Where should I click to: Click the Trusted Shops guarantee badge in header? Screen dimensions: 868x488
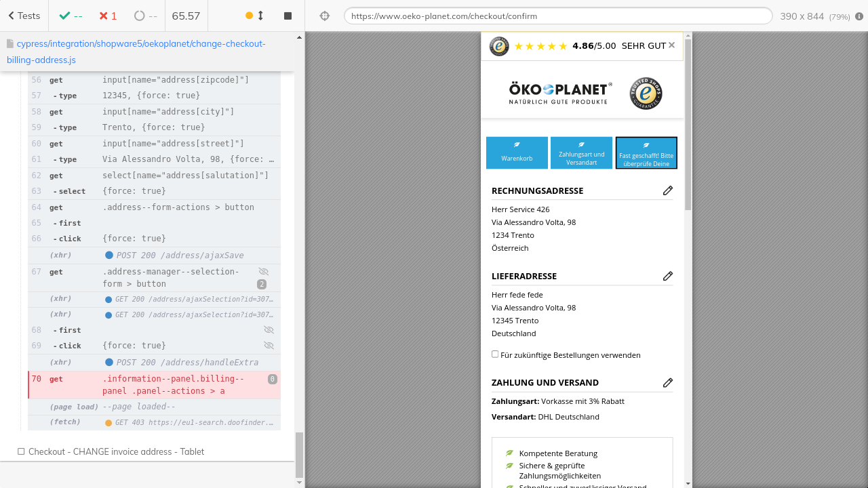point(646,94)
